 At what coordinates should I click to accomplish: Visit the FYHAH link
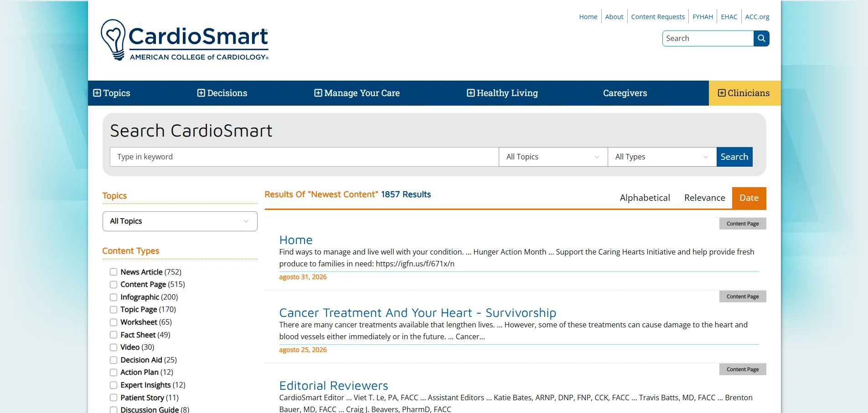[703, 17]
